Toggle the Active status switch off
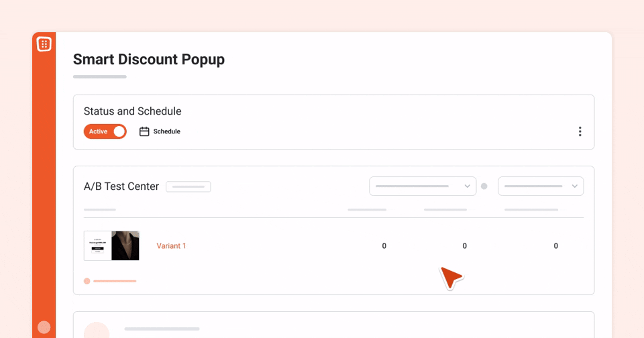644x338 pixels. 105,131
